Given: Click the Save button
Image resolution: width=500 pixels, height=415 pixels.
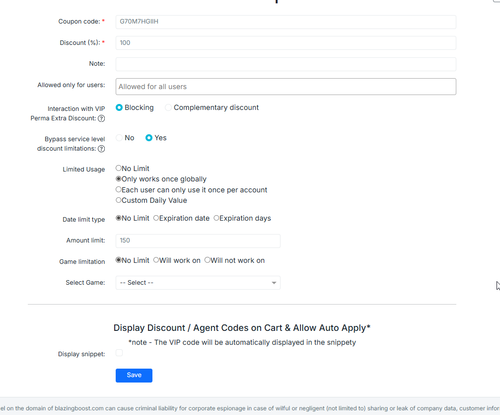Looking at the screenshot, I should tap(134, 375).
